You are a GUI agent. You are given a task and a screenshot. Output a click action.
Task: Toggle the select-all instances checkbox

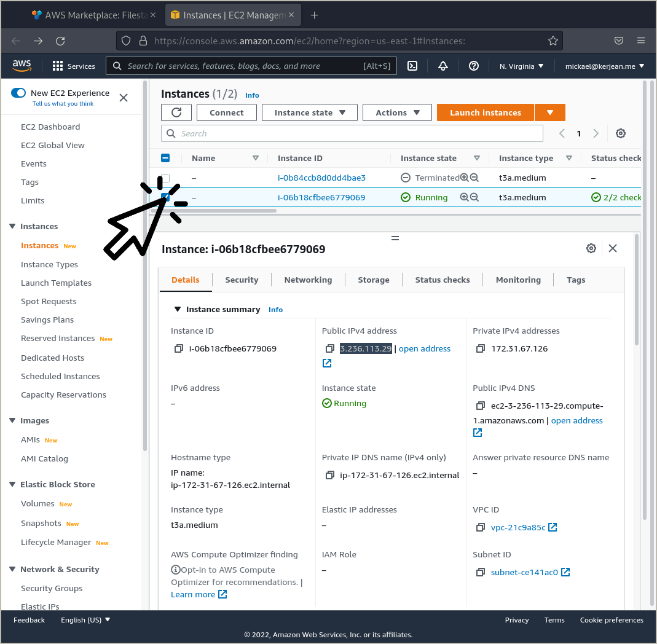[x=165, y=158]
